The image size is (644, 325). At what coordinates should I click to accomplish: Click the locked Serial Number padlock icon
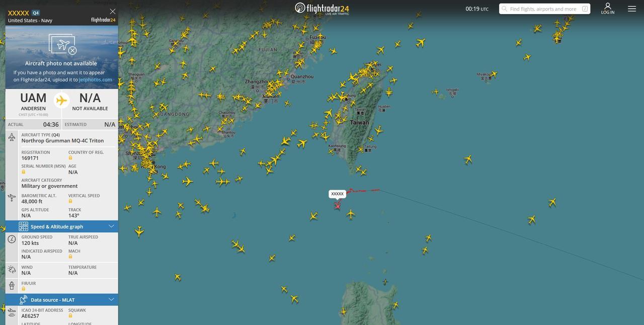pyautogui.click(x=23, y=172)
